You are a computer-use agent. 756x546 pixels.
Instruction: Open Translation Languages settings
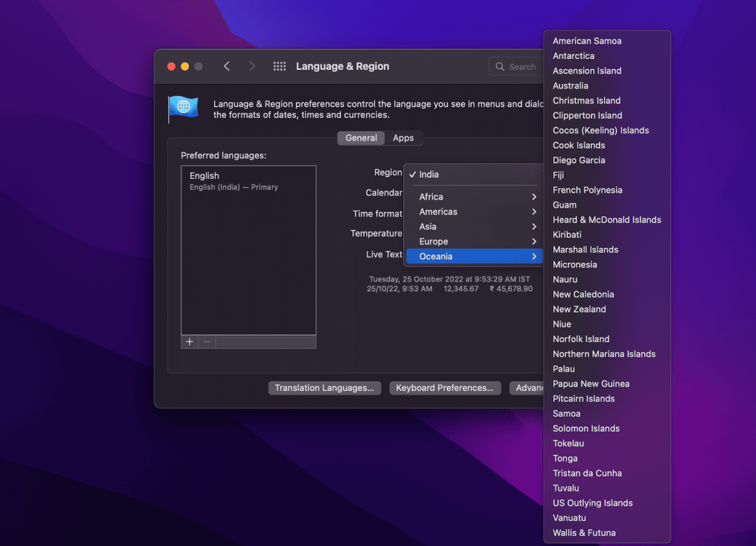324,388
